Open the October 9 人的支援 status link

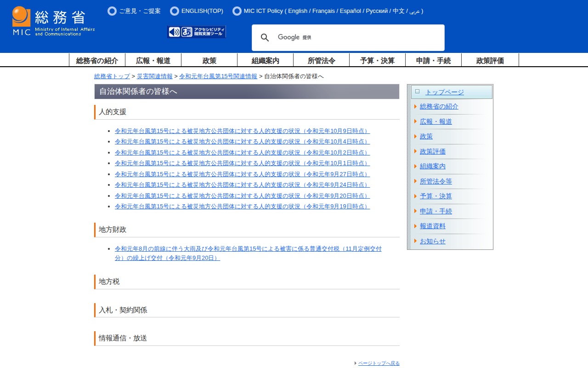(x=242, y=131)
